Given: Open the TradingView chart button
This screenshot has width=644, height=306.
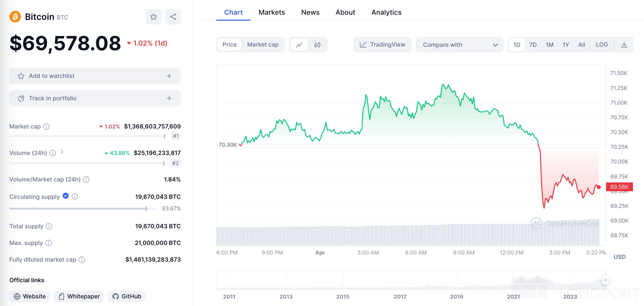Looking at the screenshot, I should [x=382, y=45].
